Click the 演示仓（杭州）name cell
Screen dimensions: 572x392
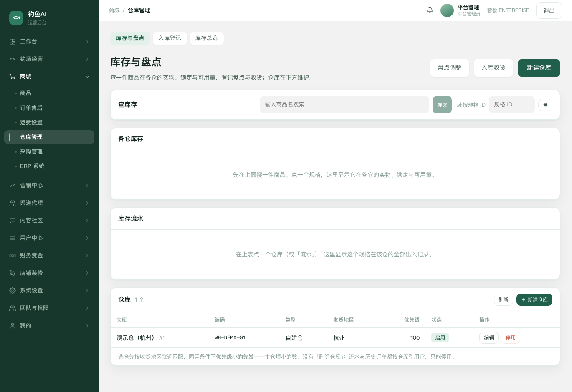click(x=135, y=338)
